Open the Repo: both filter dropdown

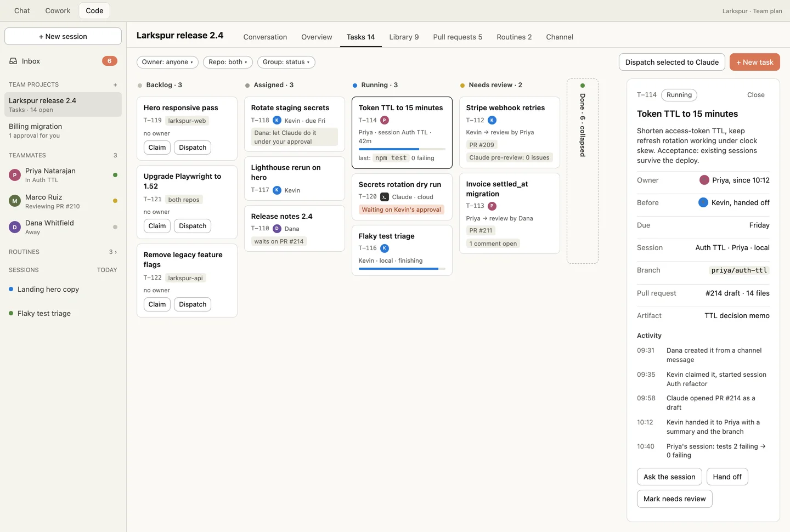coord(228,62)
